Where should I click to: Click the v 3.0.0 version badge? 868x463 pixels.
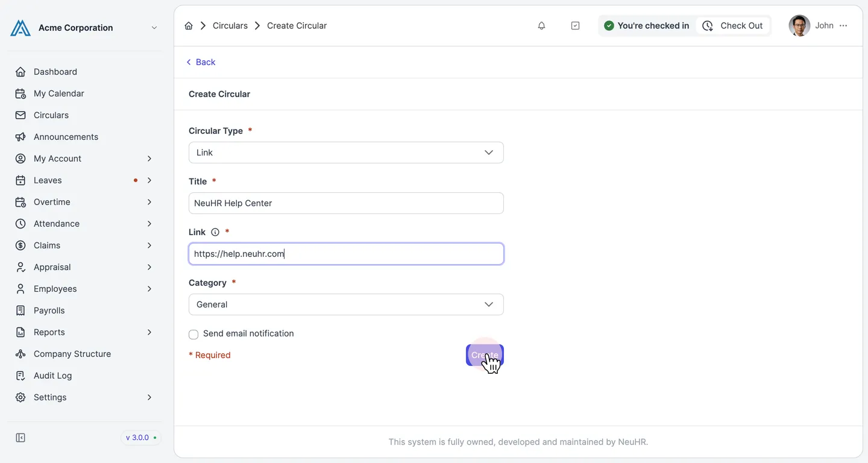(x=140, y=438)
